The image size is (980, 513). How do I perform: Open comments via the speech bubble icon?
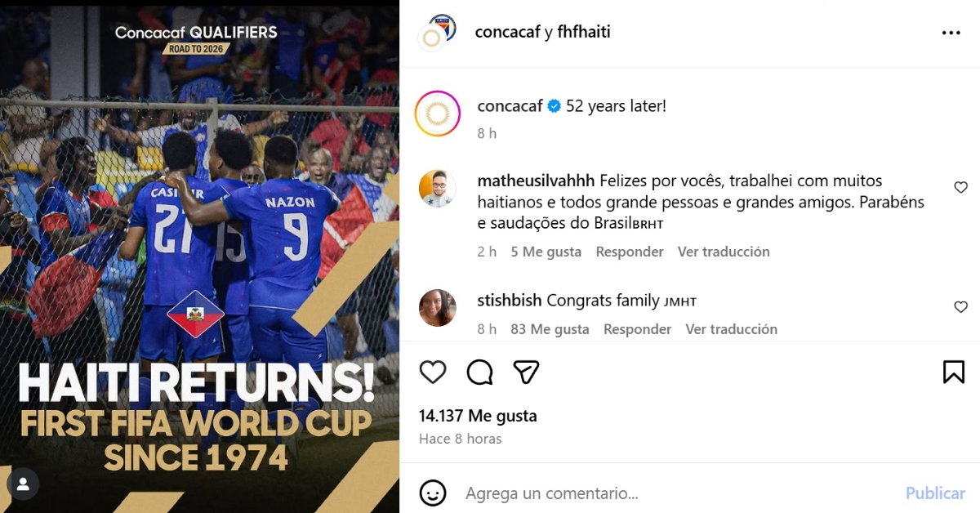(x=479, y=372)
